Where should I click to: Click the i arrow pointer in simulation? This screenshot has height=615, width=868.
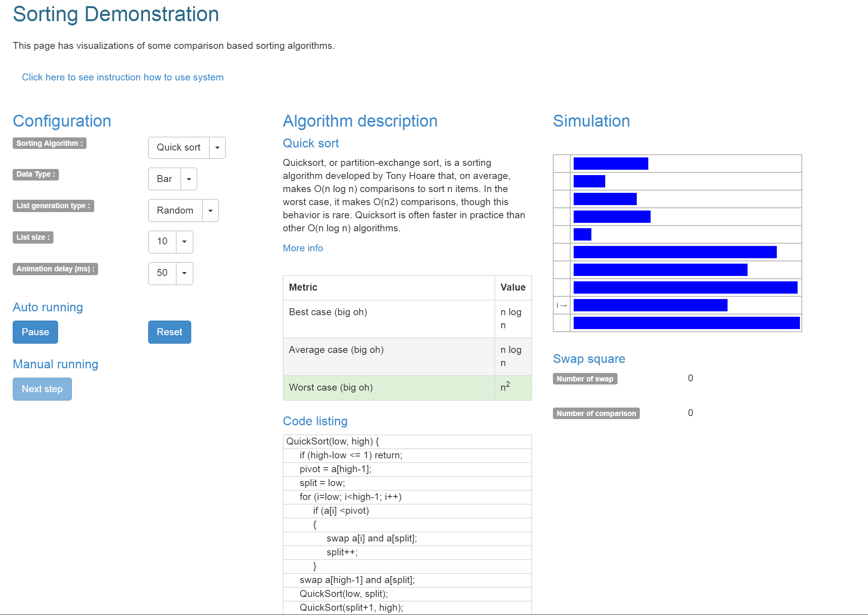[561, 306]
